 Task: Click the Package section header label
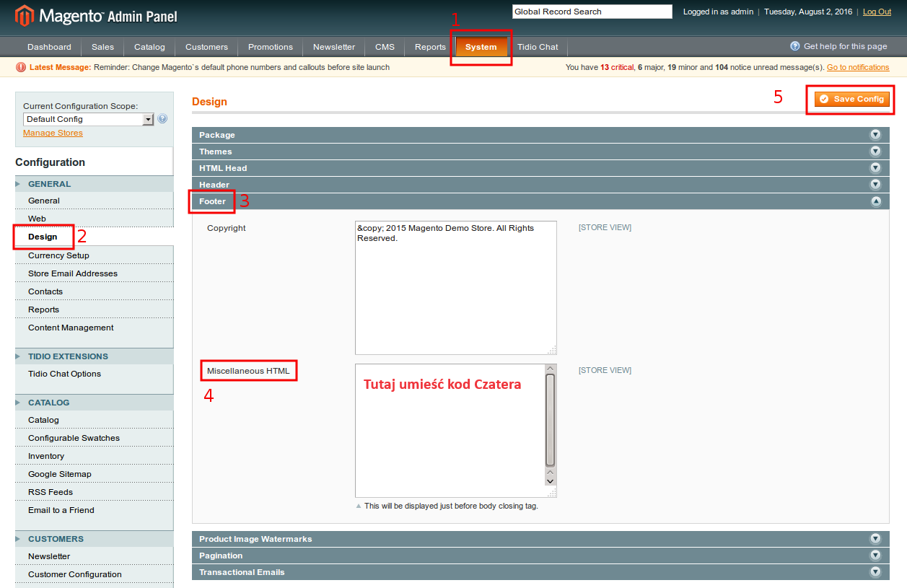coord(217,135)
